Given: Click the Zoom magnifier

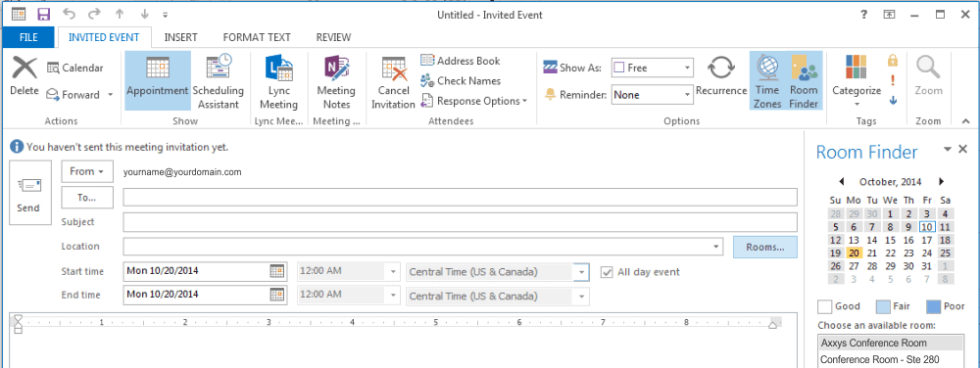Looking at the screenshot, I should click(928, 75).
